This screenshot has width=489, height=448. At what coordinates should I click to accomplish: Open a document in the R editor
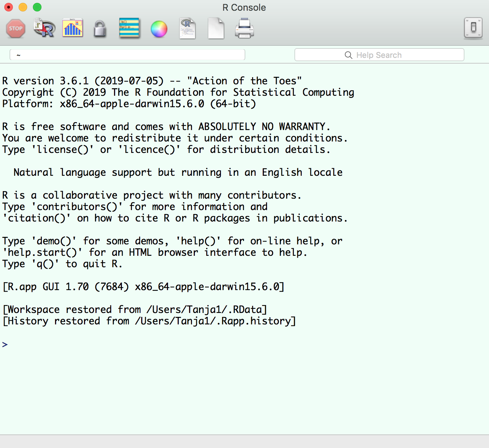(x=187, y=29)
